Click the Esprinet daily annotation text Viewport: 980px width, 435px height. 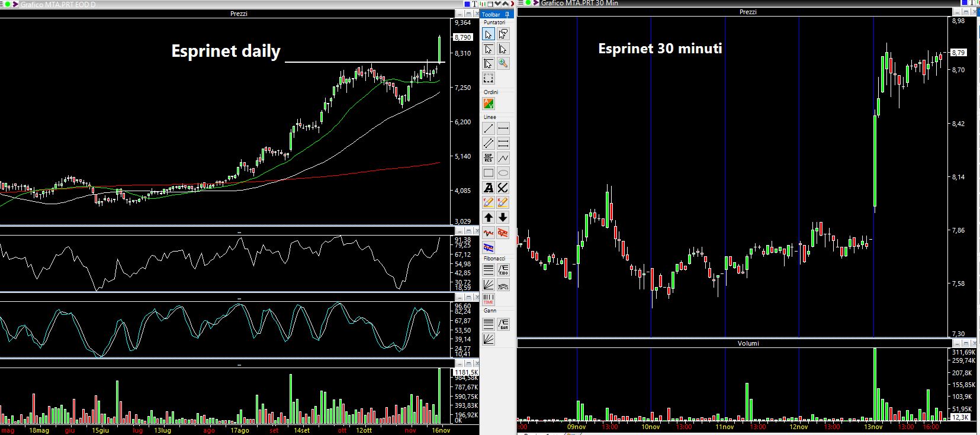coord(226,51)
